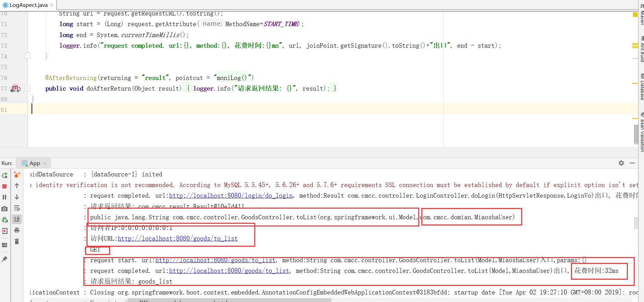Click doAfterReturn method name
This screenshot has width=644, height=302.
pyautogui.click(x=109, y=89)
